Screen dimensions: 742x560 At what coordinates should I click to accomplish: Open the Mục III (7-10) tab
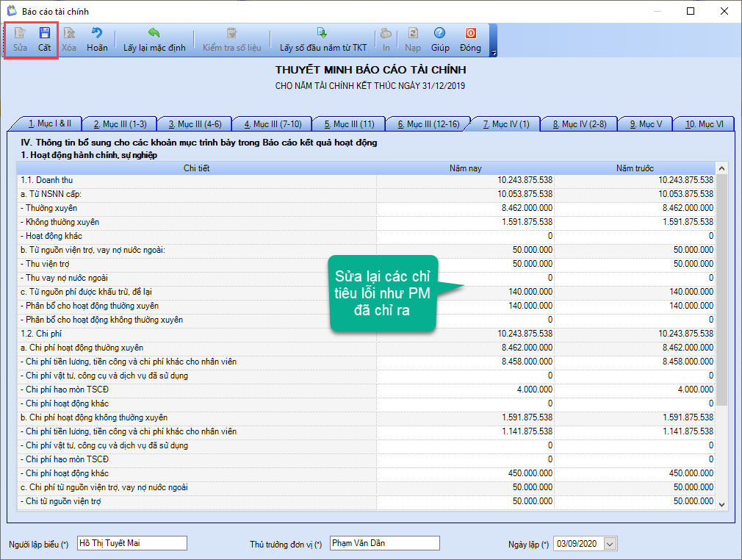click(273, 124)
